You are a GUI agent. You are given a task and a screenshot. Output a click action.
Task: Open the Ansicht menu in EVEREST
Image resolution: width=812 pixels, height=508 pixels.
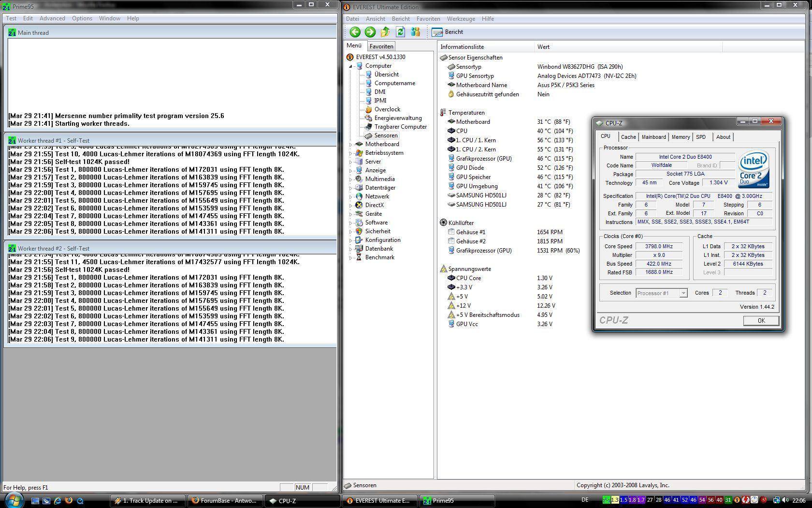[x=376, y=19]
